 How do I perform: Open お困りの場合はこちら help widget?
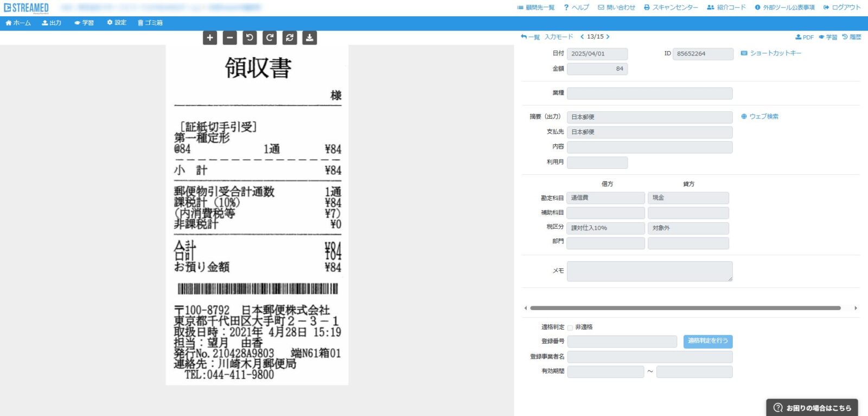pyautogui.click(x=812, y=408)
